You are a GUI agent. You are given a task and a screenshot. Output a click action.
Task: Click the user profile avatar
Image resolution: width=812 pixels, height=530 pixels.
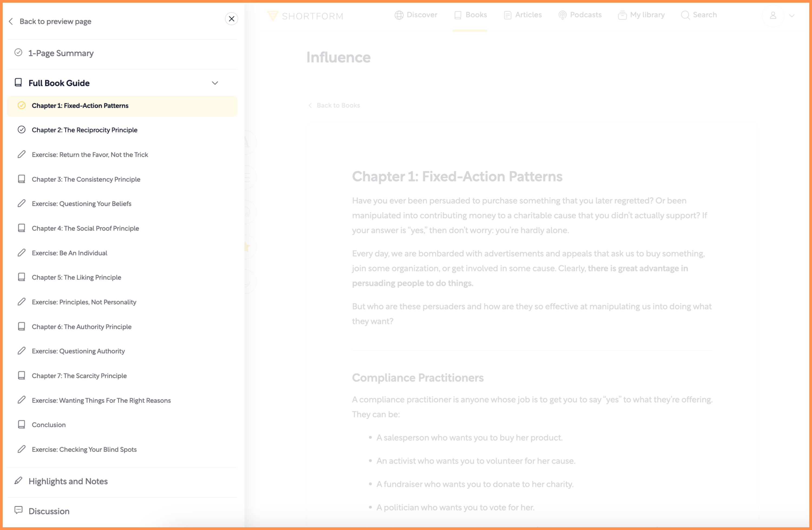(x=773, y=16)
